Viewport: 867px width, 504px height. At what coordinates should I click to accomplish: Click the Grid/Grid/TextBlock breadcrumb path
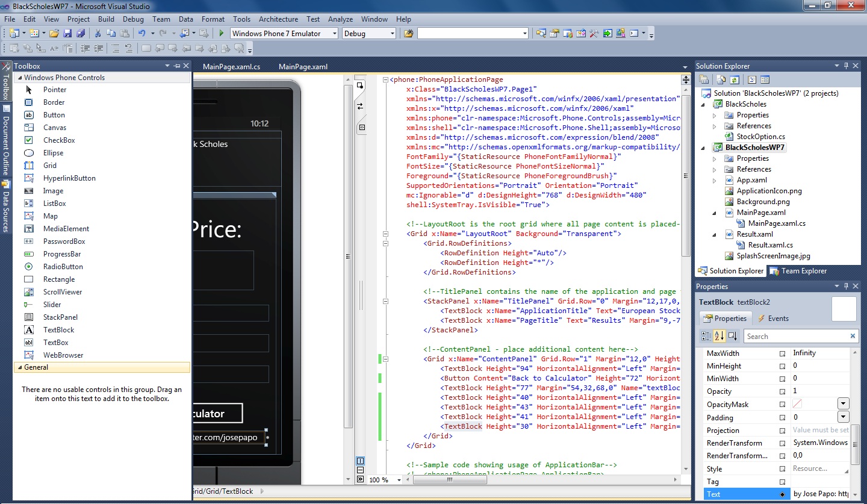click(223, 491)
